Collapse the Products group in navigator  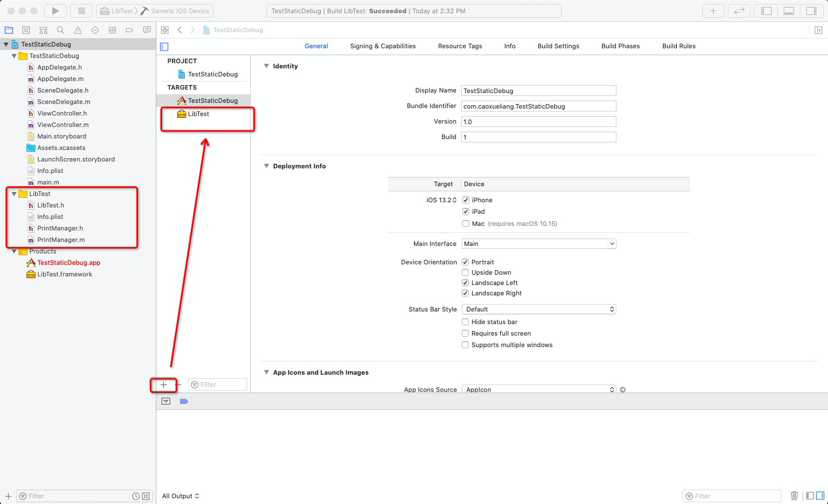point(14,251)
